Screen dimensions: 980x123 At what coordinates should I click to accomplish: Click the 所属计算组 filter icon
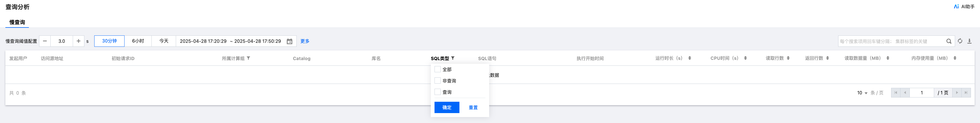coord(249,58)
